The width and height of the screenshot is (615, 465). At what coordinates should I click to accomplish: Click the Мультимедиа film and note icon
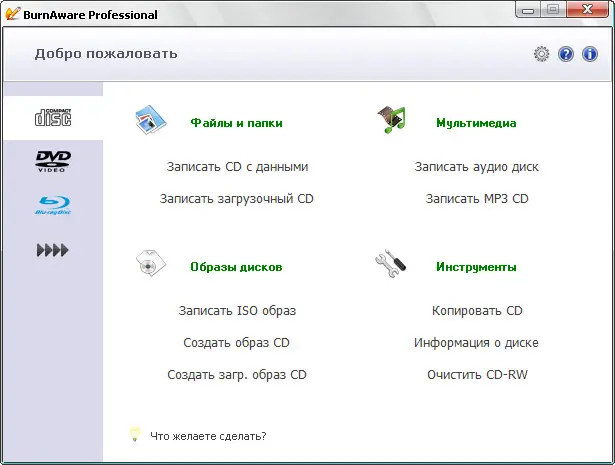(391, 120)
